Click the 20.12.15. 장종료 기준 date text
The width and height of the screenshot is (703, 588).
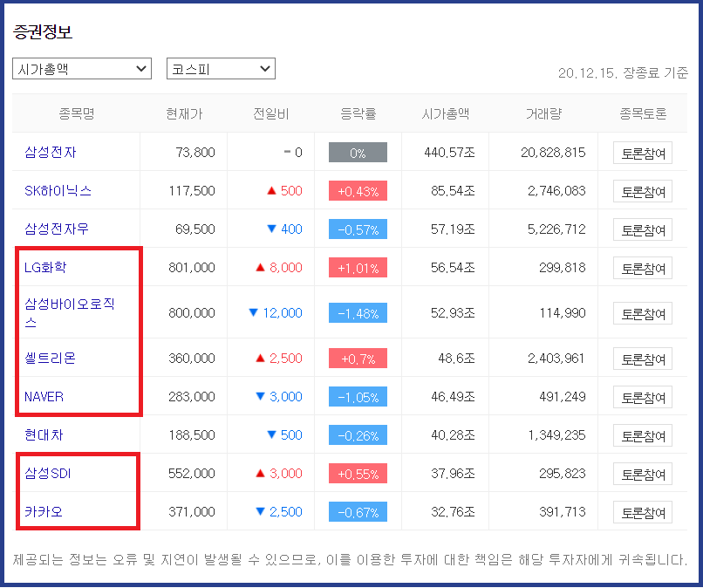coord(623,72)
